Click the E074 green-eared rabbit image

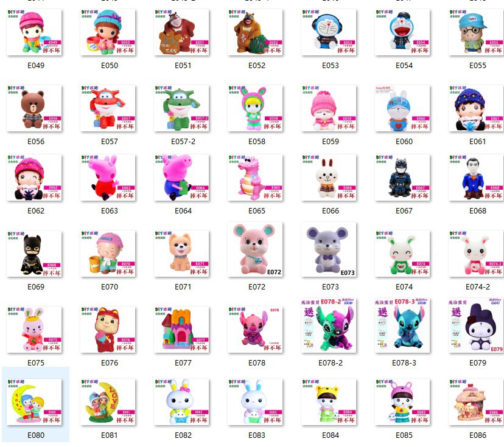(402, 254)
